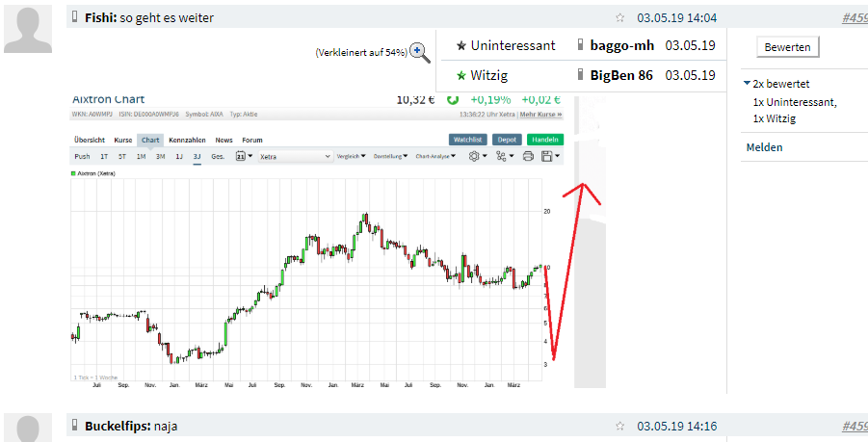The height and width of the screenshot is (442, 868).
Task: Click the star icon next to 03.05.19 14:04
Action: tap(620, 18)
